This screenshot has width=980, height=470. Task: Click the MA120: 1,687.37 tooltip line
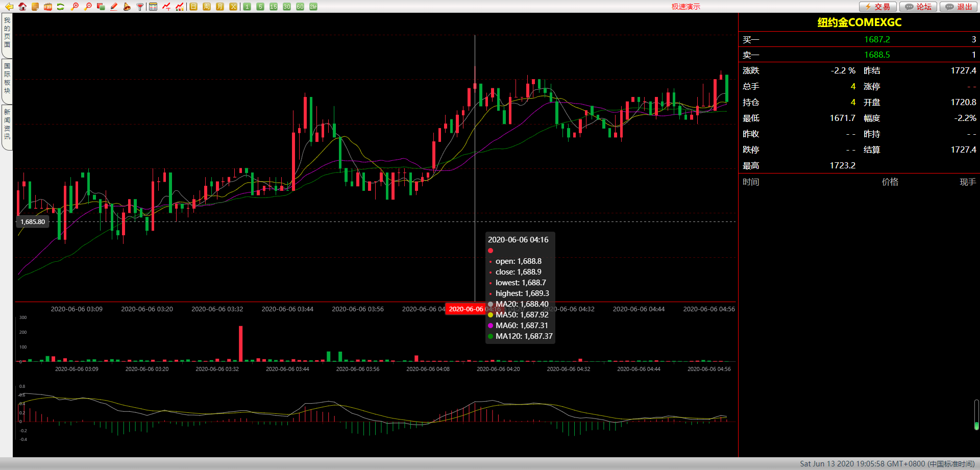(520, 336)
